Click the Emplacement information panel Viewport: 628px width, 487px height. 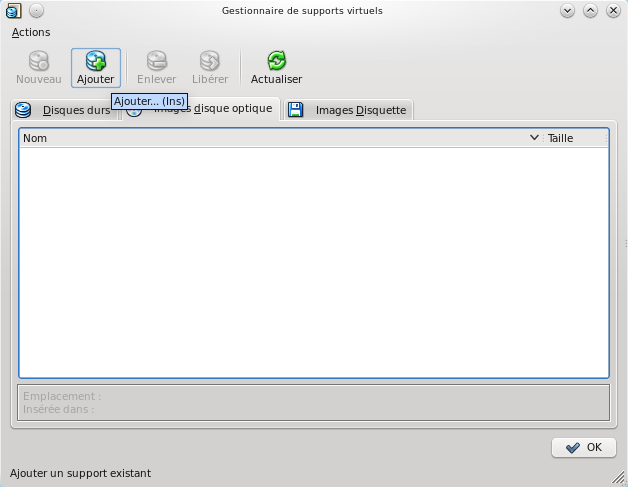(313, 402)
